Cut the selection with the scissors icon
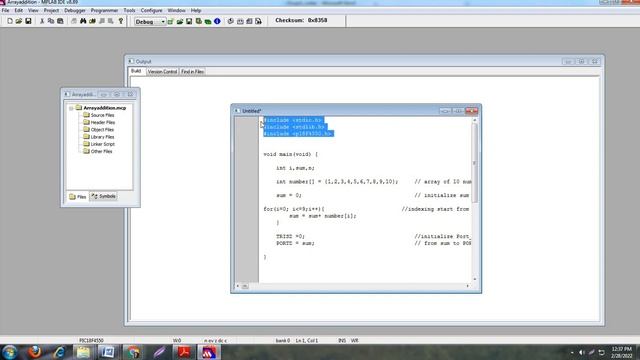Viewport: 640px width, 360px height. 42,21
